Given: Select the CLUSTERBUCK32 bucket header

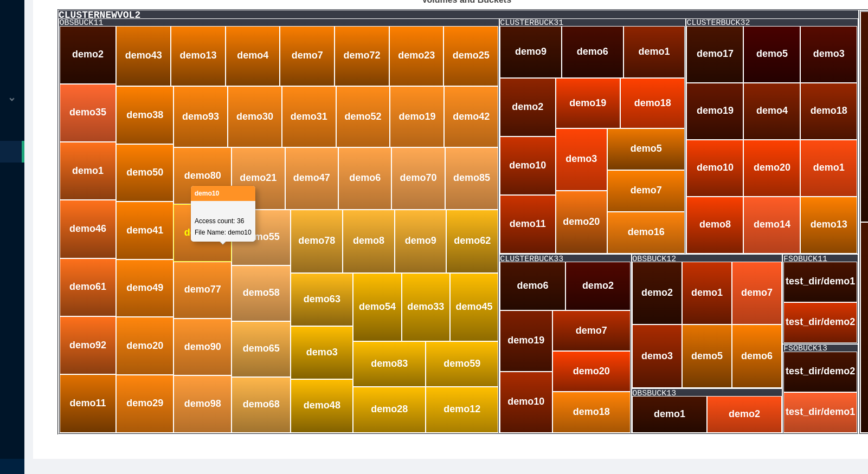Looking at the screenshot, I should [718, 23].
